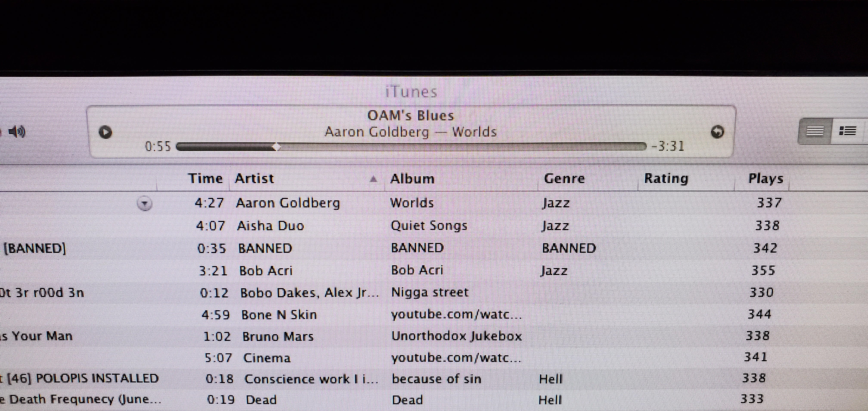The height and width of the screenshot is (411, 868).
Task: Click the BANNED album cell
Action: click(x=417, y=248)
